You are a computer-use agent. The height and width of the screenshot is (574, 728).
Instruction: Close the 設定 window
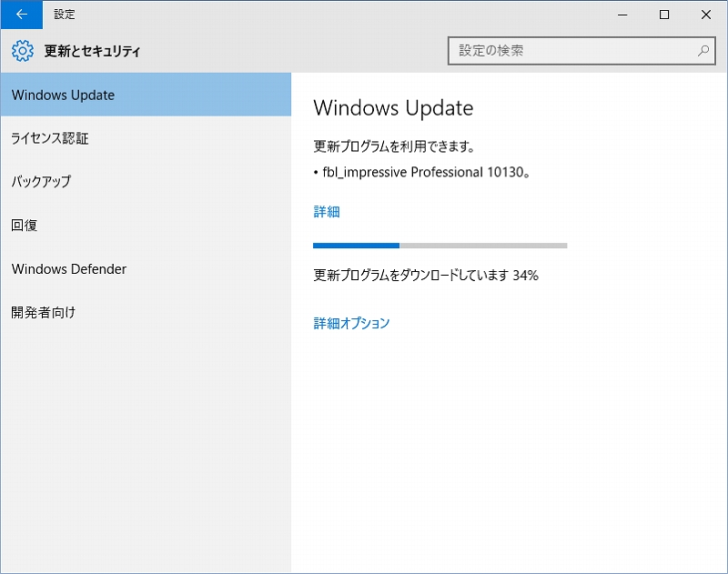(x=706, y=15)
